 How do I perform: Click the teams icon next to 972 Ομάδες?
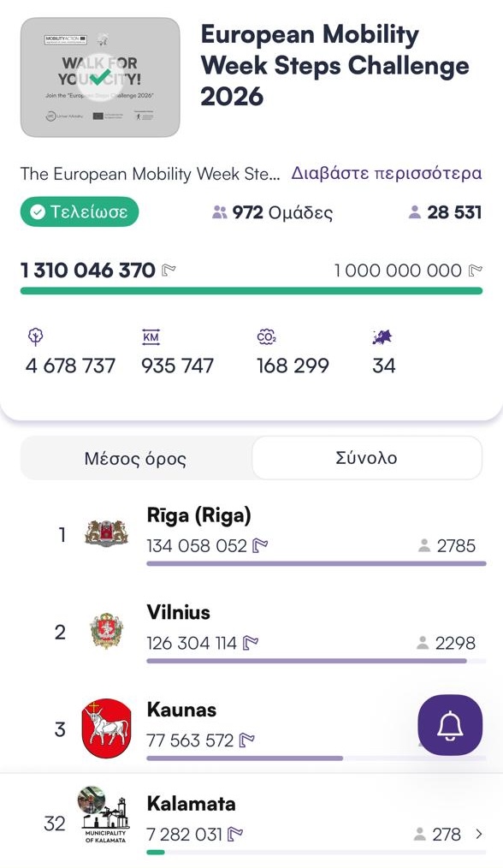point(220,212)
